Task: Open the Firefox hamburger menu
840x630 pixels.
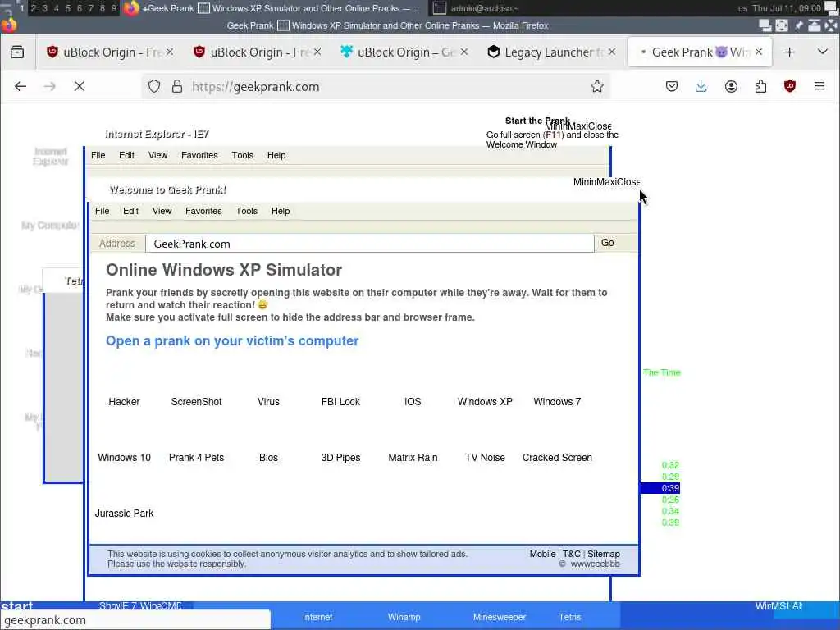Action: [819, 86]
